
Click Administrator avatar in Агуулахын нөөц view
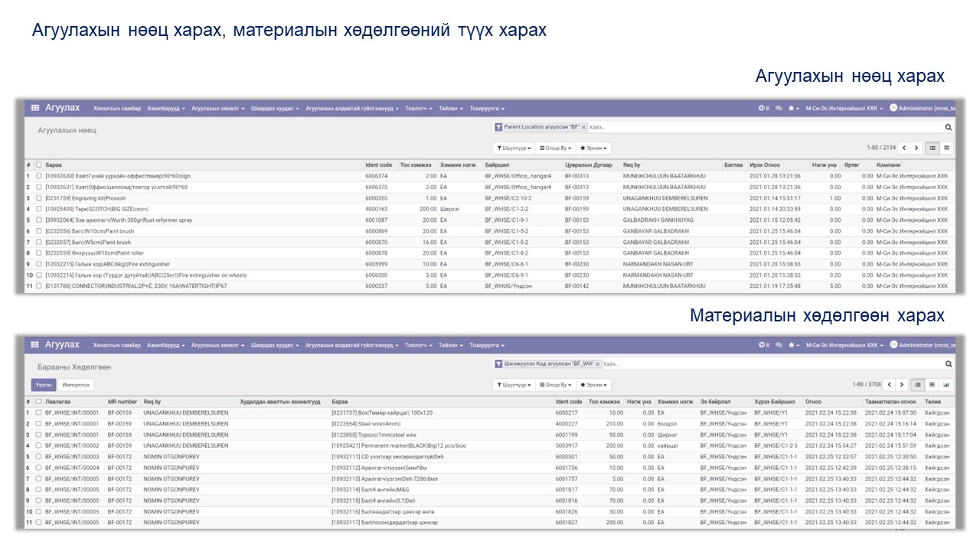[x=893, y=109]
